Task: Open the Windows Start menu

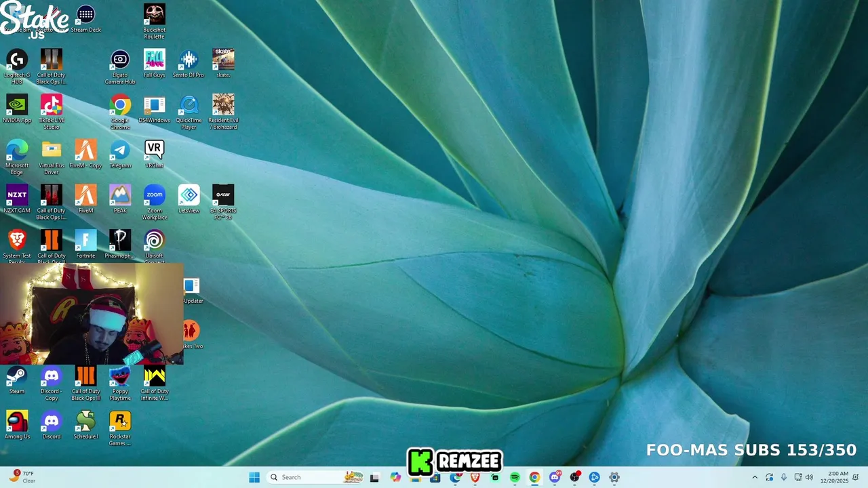Action: coord(254,477)
